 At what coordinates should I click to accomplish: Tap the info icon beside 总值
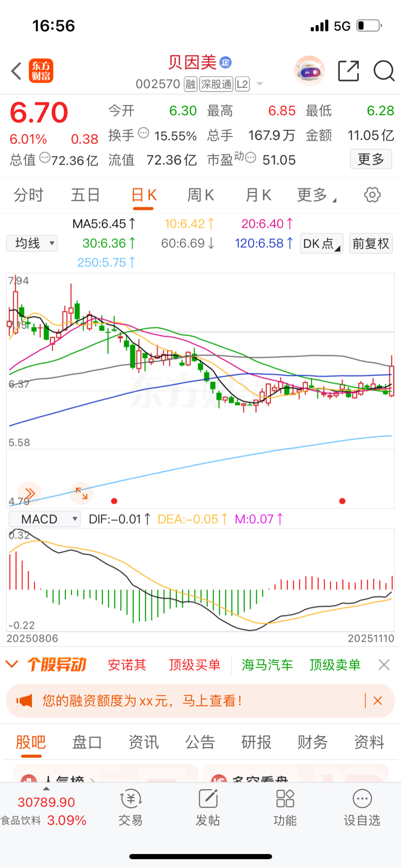pyautogui.click(x=45, y=157)
